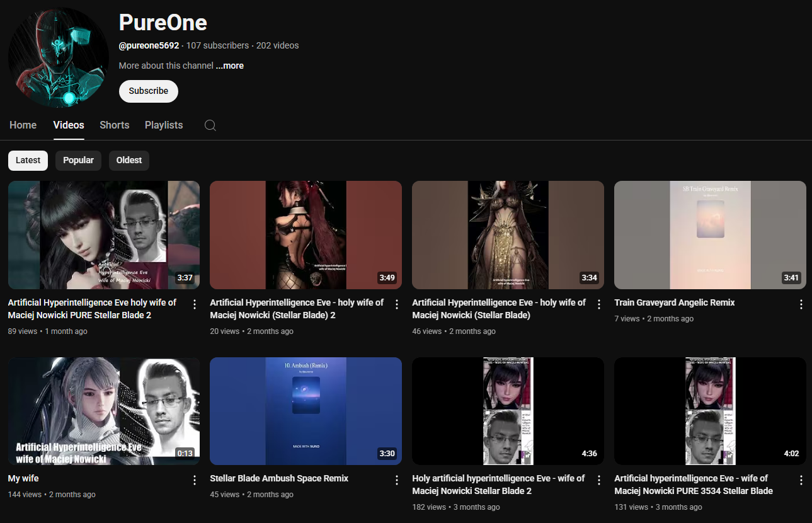
Task: Open options menu for Train Graveyard Angelic Remix
Action: point(801,304)
